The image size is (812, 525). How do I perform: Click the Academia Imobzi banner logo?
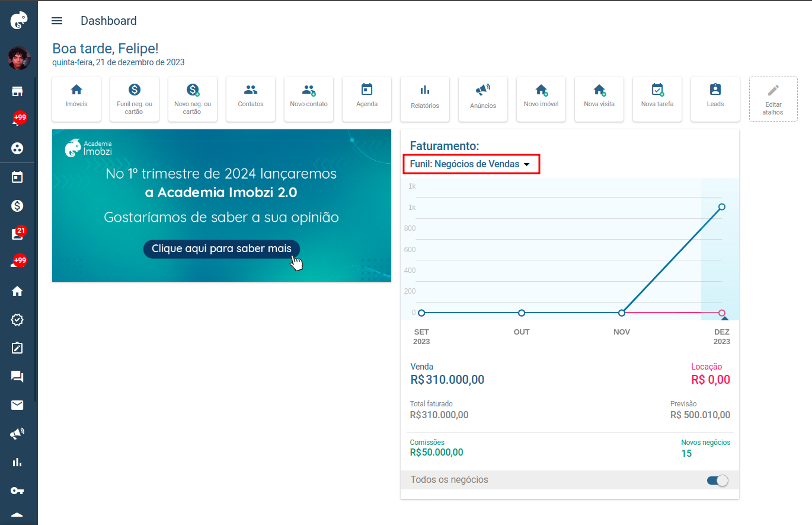point(88,148)
